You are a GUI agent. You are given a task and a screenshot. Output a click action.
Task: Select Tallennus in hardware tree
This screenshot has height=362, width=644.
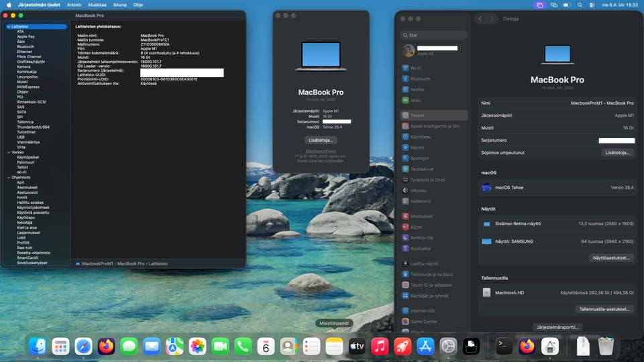pyautogui.click(x=25, y=122)
